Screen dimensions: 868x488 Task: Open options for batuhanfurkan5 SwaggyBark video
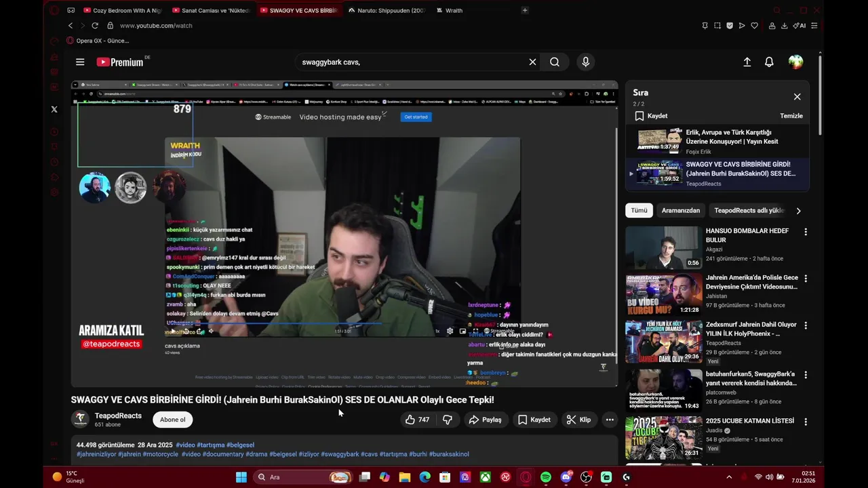click(806, 374)
